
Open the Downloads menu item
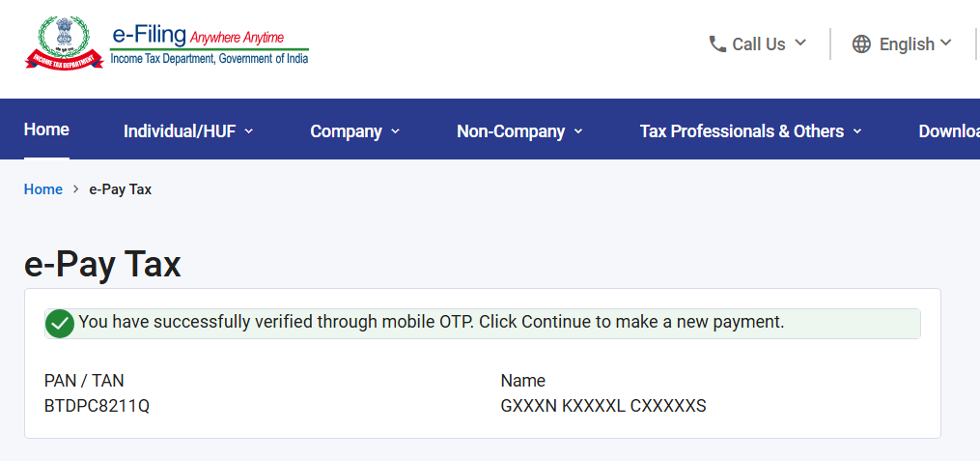[x=949, y=131]
